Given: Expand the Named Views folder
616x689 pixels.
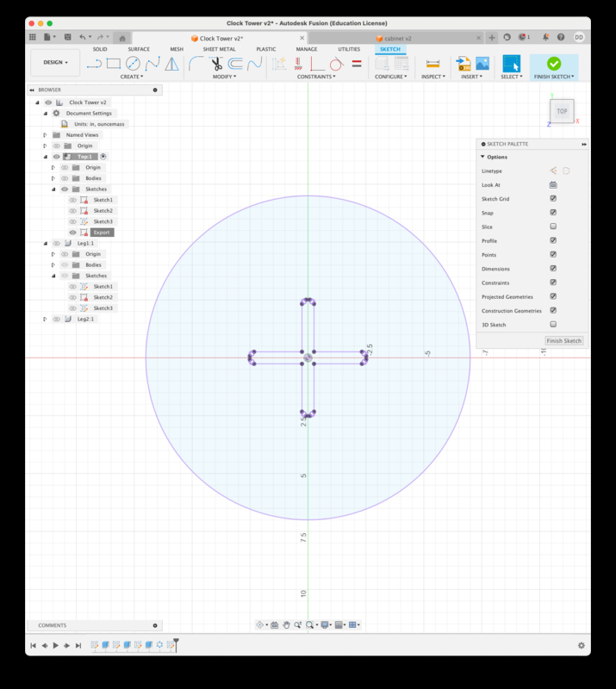Looking at the screenshot, I should pyautogui.click(x=45, y=135).
